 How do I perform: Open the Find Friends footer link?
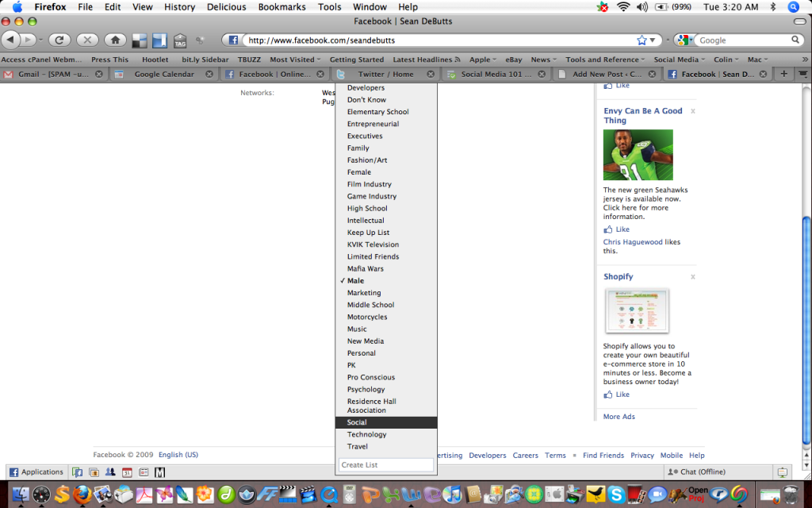(x=603, y=455)
